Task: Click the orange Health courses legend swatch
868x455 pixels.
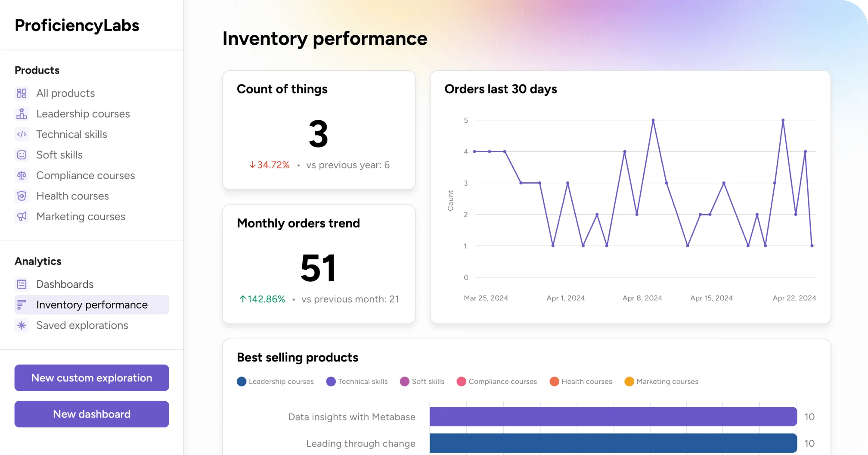Action: 554,381
